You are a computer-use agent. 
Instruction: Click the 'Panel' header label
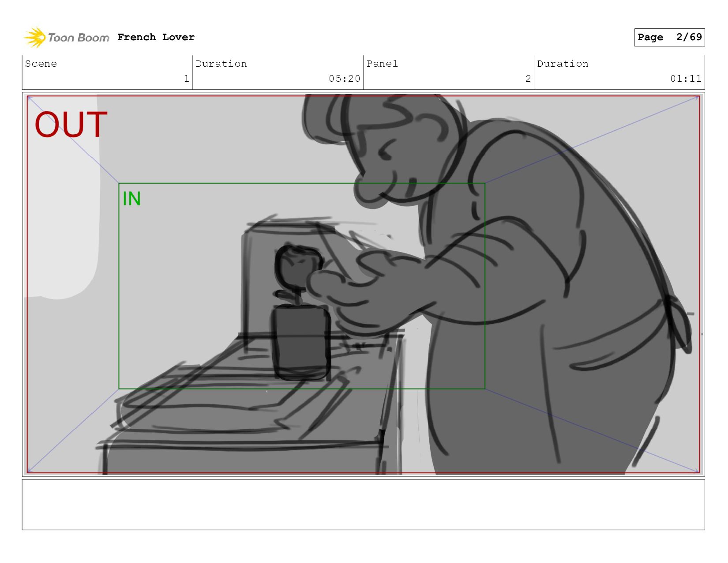click(x=382, y=64)
